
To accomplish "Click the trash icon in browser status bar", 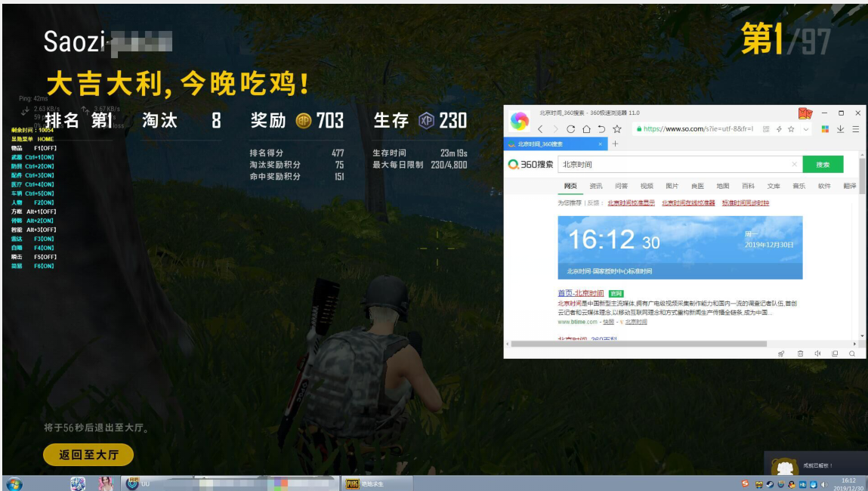I will tap(800, 354).
